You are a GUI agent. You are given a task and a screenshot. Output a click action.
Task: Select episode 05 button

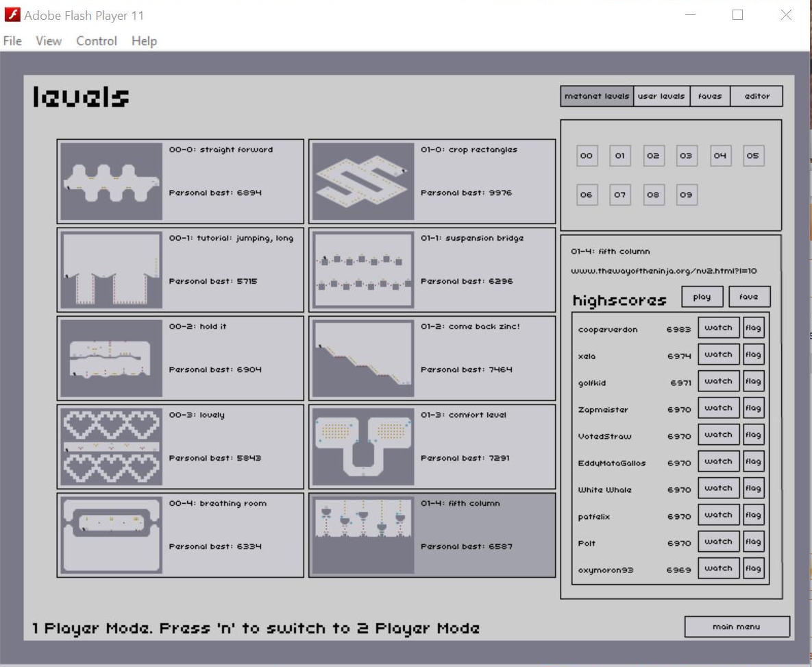(752, 156)
